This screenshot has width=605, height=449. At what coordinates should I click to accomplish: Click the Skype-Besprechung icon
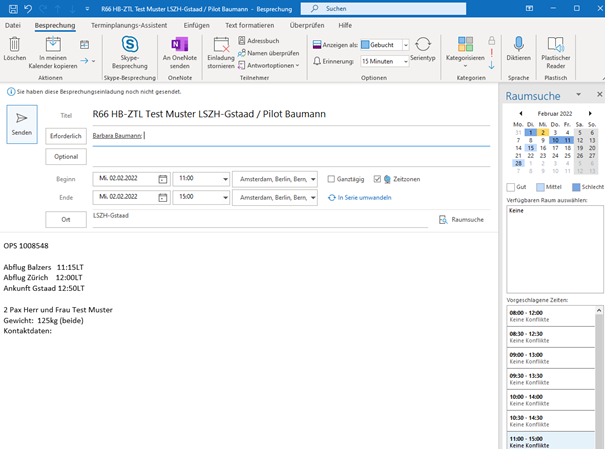point(129,45)
